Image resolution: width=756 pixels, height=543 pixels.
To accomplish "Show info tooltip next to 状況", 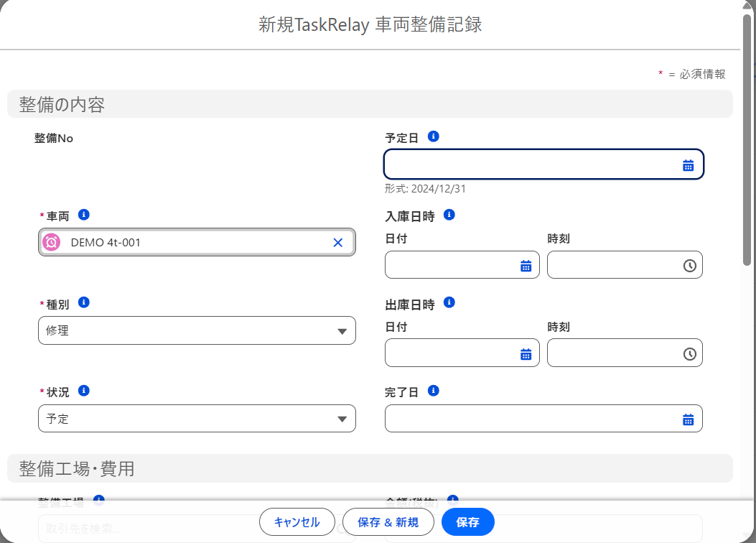I will (x=84, y=391).
